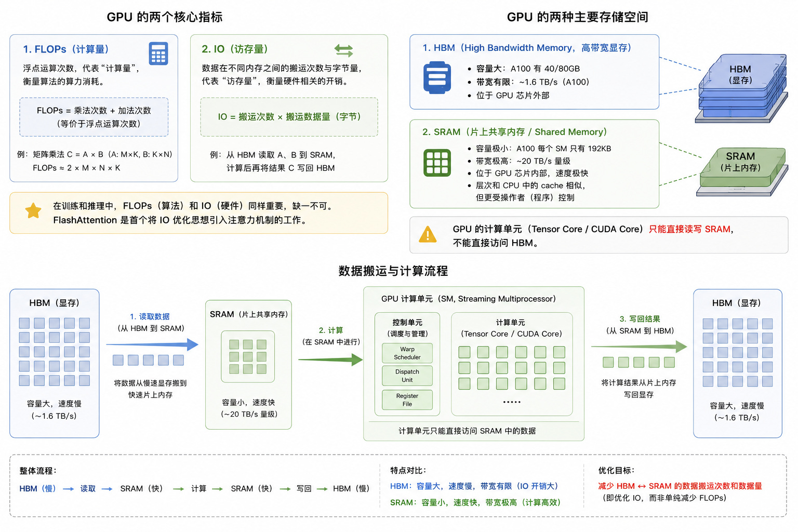Click the 'GPU 的两种主要存储空间' title

pos(578,17)
